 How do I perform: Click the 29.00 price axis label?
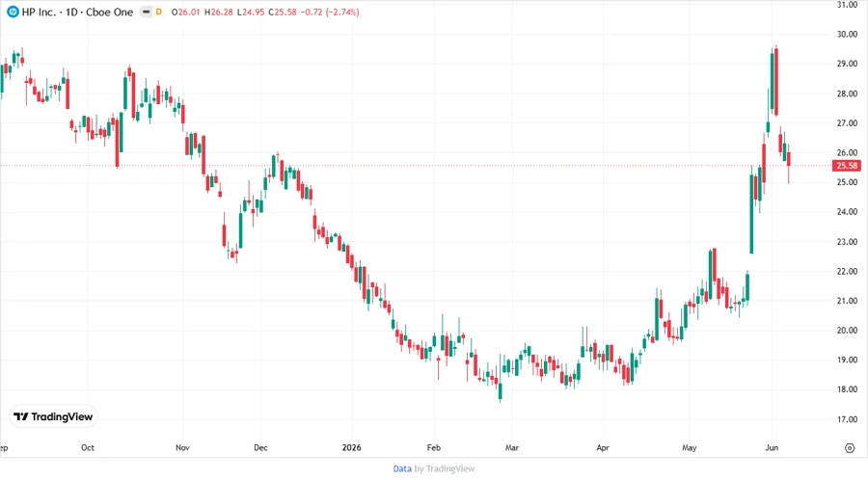pyautogui.click(x=847, y=65)
